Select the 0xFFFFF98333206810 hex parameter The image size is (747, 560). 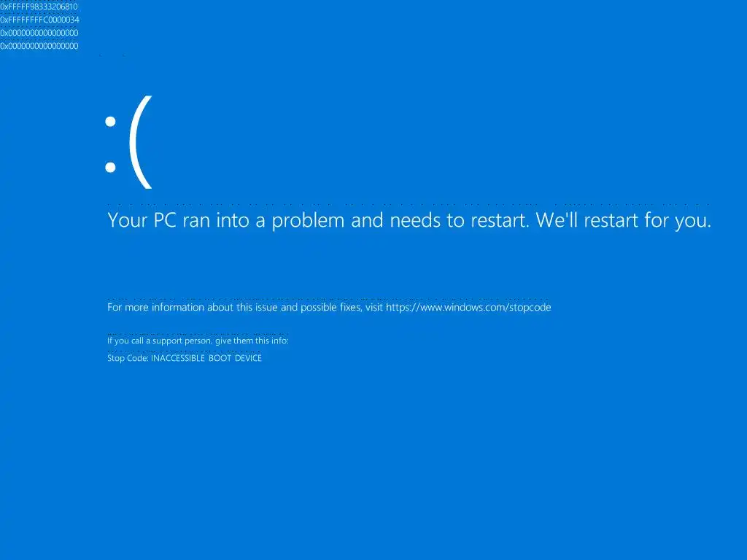39,7
